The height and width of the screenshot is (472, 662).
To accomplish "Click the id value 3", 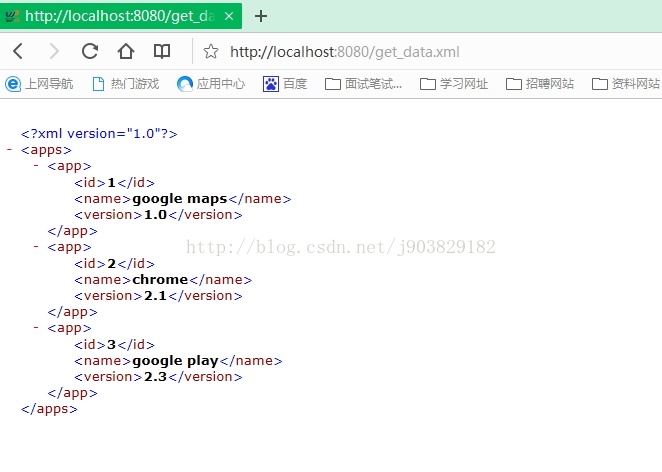I will click(x=111, y=345).
